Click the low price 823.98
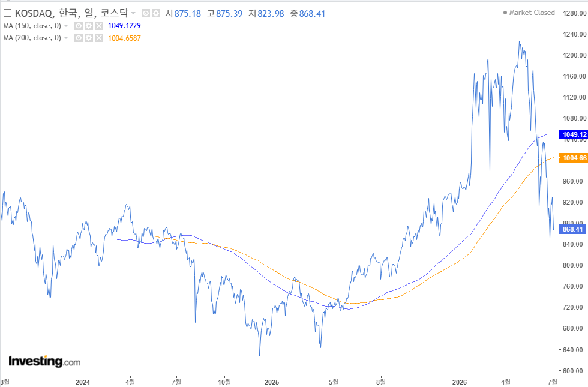Image resolution: width=588 pixels, height=387 pixels. point(271,14)
